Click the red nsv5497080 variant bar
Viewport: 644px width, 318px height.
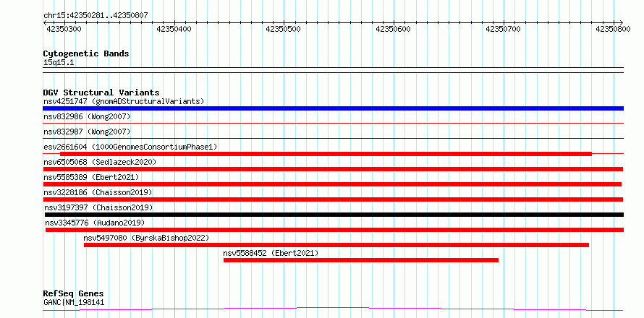[x=336, y=245]
